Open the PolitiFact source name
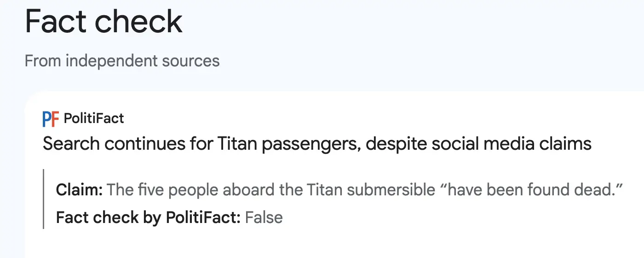 coord(94,119)
